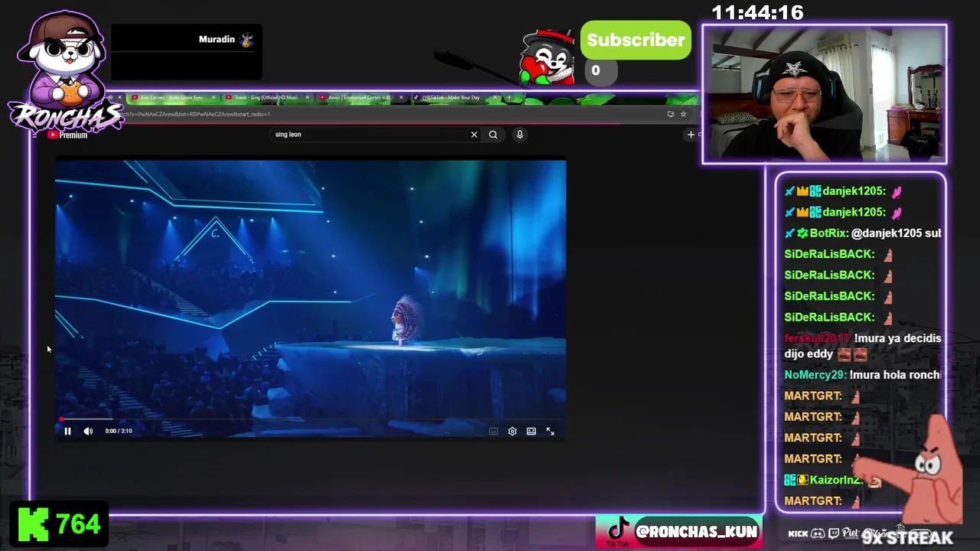This screenshot has width=980, height=551.
Task: Open the YouTube Premium home logo
Action: (x=67, y=135)
